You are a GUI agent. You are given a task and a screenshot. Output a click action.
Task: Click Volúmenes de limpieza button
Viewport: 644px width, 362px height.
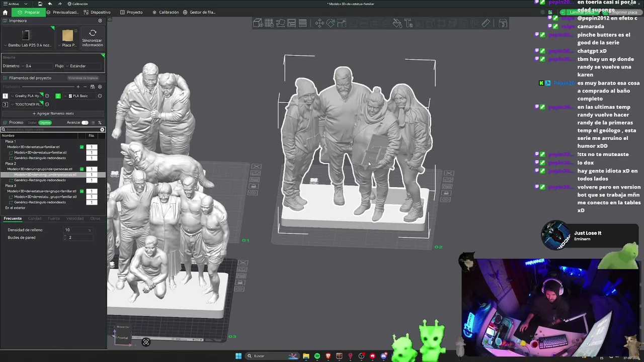coord(83,78)
